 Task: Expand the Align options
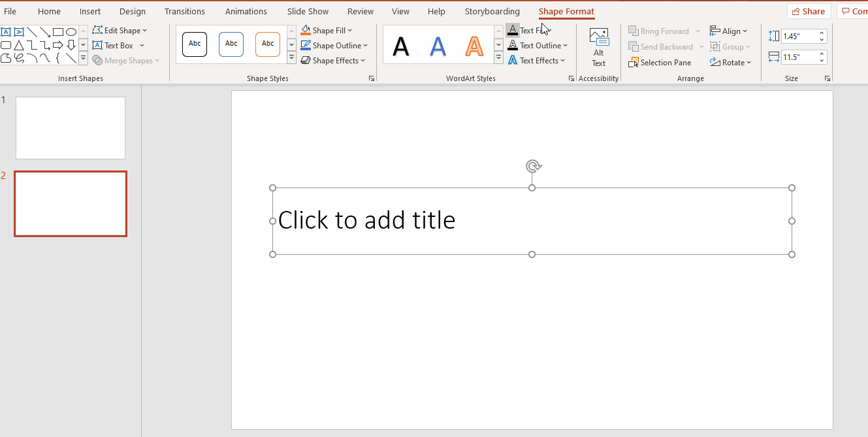coord(731,31)
